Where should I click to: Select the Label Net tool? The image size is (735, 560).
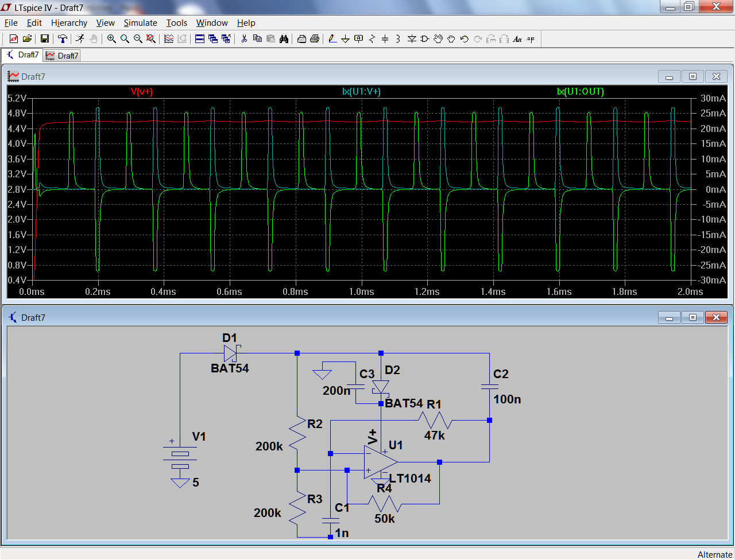359,38
